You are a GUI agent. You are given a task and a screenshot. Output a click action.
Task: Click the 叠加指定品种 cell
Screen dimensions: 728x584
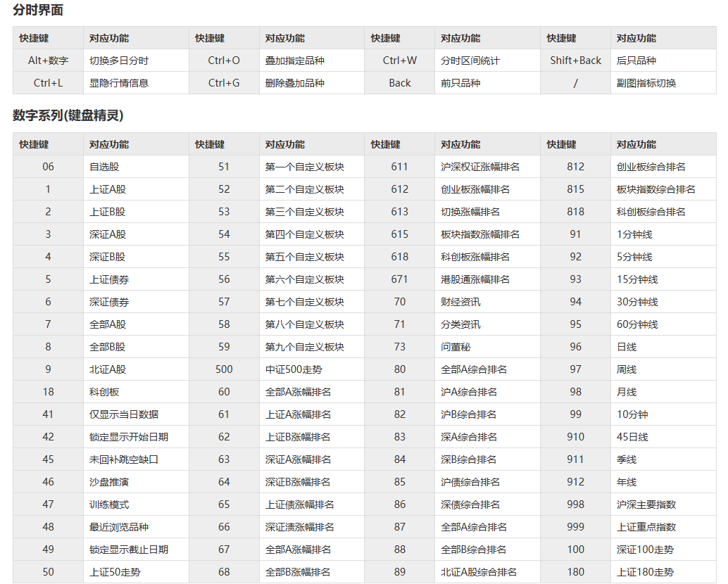coord(311,61)
